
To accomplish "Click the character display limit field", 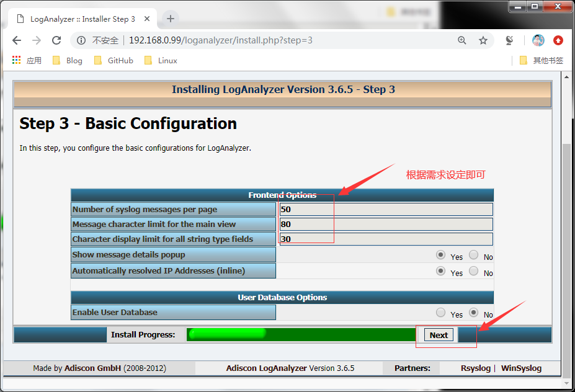I will pos(386,239).
